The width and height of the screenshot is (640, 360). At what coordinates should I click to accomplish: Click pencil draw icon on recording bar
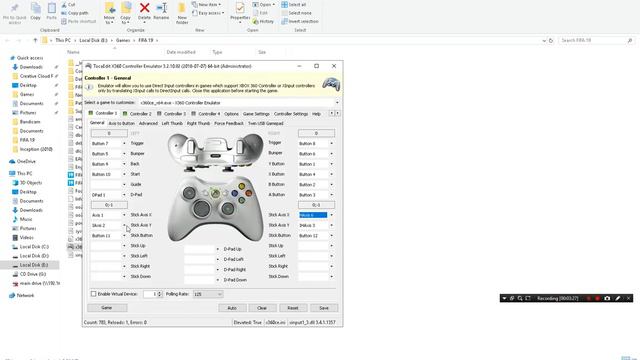(x=618, y=298)
